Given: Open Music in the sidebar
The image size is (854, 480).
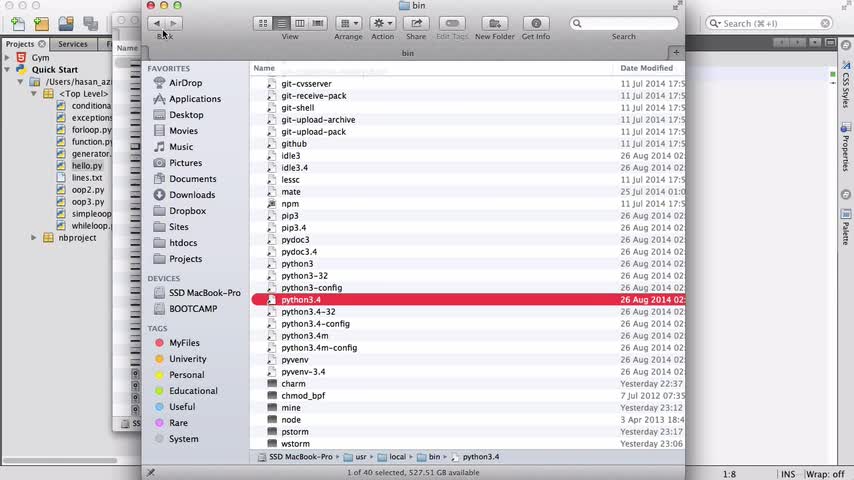Looking at the screenshot, I should click(x=181, y=147).
